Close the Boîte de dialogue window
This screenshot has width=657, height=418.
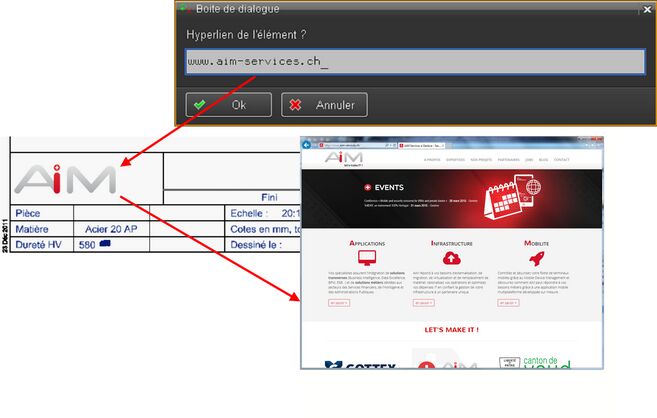coord(647,9)
